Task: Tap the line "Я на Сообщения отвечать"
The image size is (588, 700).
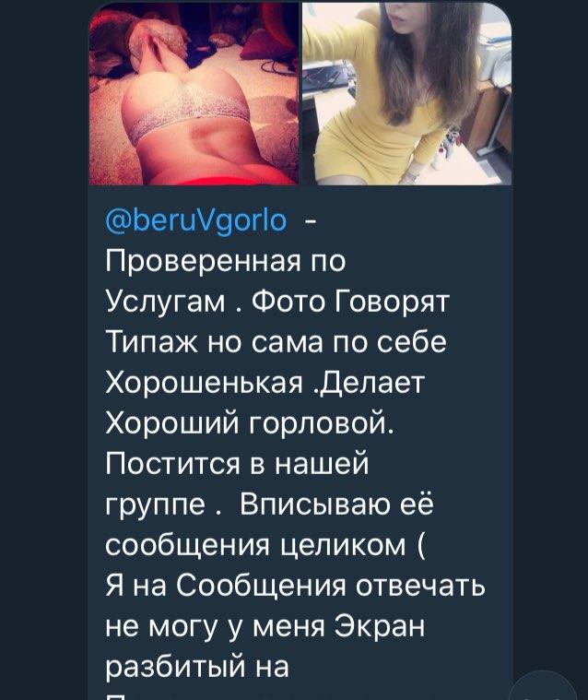Action: point(296,586)
